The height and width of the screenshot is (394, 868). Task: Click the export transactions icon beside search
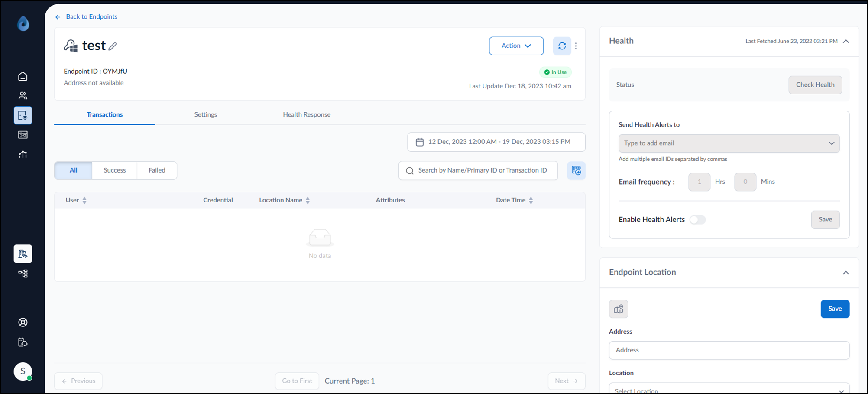tap(576, 170)
